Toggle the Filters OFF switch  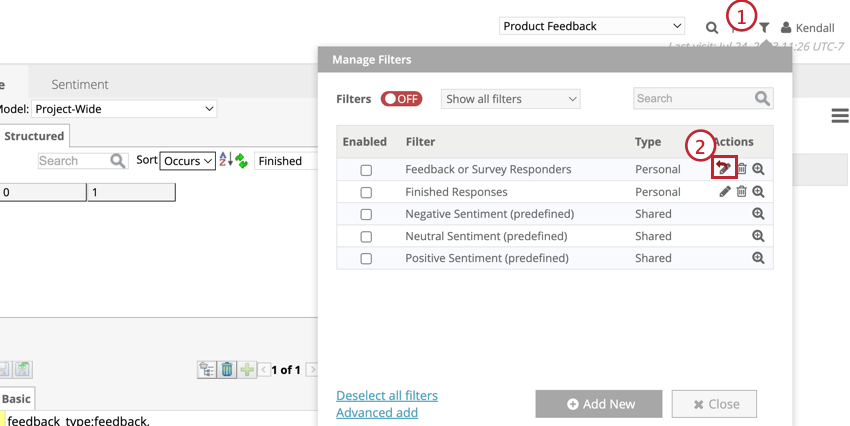tap(401, 99)
